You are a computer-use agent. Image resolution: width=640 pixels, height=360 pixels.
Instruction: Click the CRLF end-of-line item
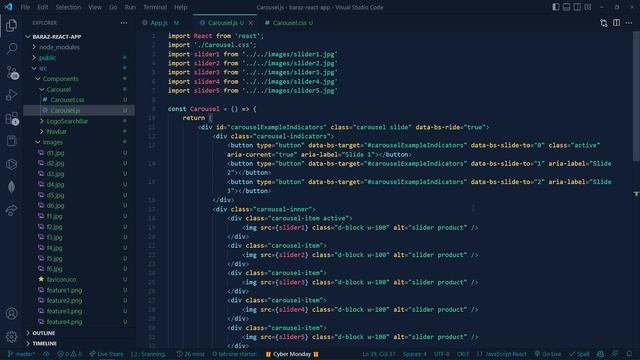tap(463, 354)
